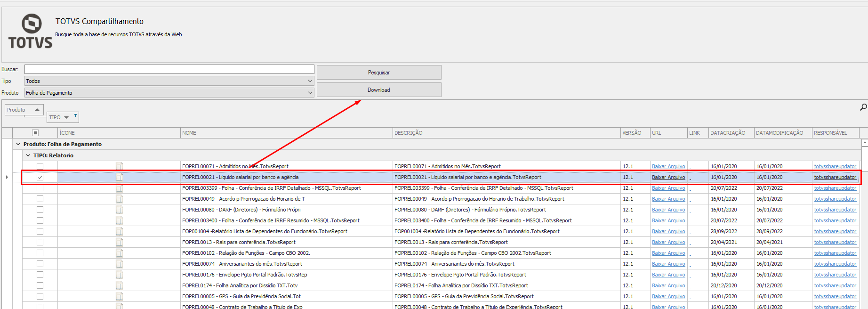Sort by the LINK column header
868x309 pixels.
tap(698, 133)
